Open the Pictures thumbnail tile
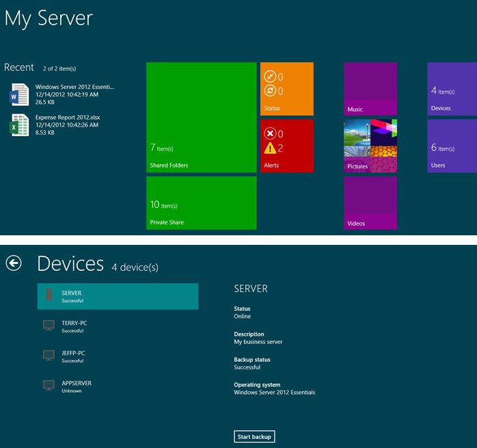The height and width of the screenshot is (448, 477). (x=370, y=145)
